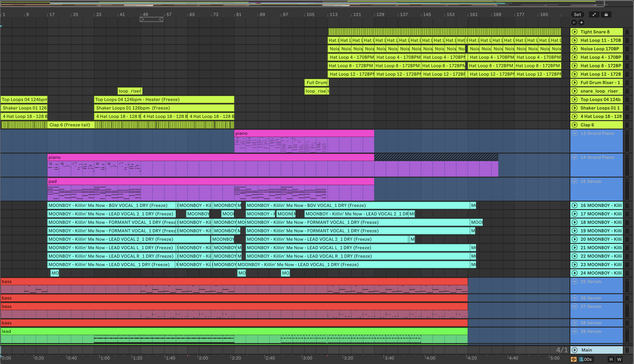Click the H optimize height button
Viewport: 634px width, 364px height.
611,359
